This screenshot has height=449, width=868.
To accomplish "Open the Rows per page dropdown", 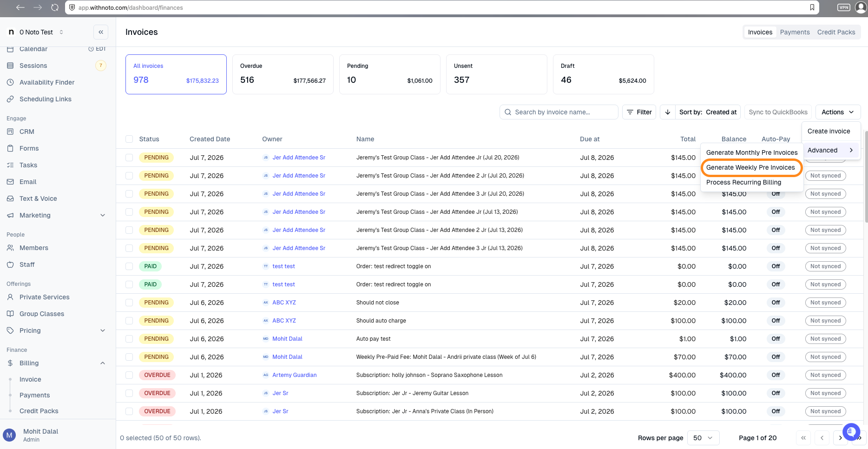I will [x=703, y=438].
